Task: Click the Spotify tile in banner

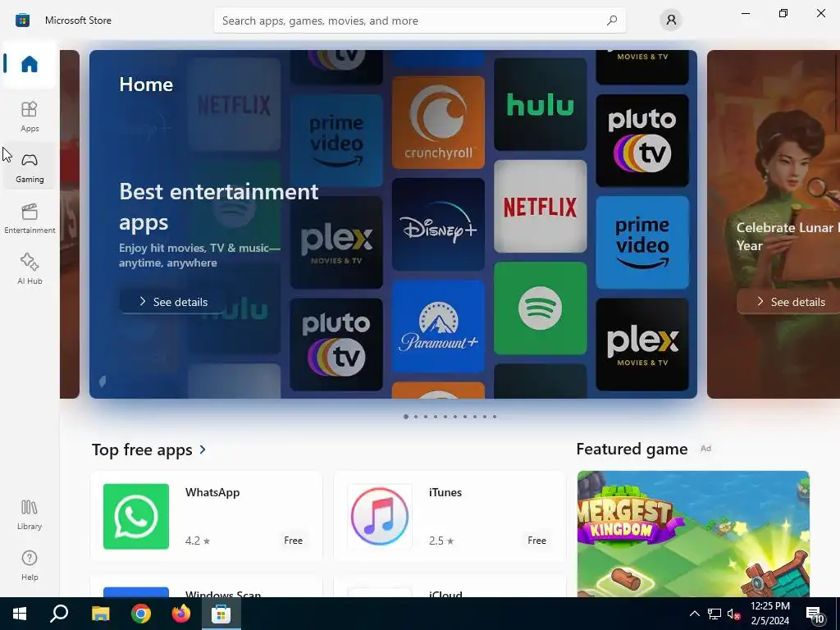Action: [x=540, y=308]
